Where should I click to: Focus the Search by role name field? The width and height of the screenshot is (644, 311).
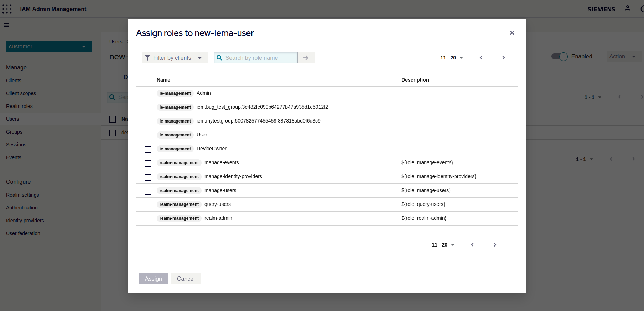[x=260, y=58]
